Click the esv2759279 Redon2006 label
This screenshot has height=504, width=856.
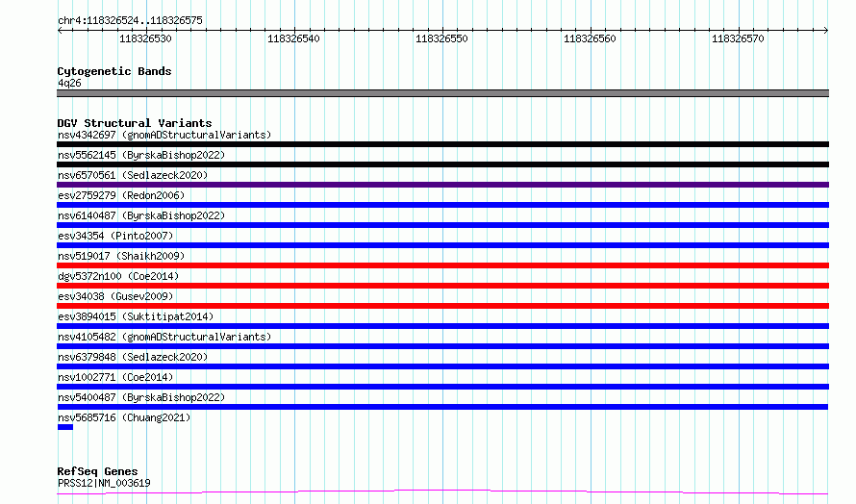coord(121,195)
